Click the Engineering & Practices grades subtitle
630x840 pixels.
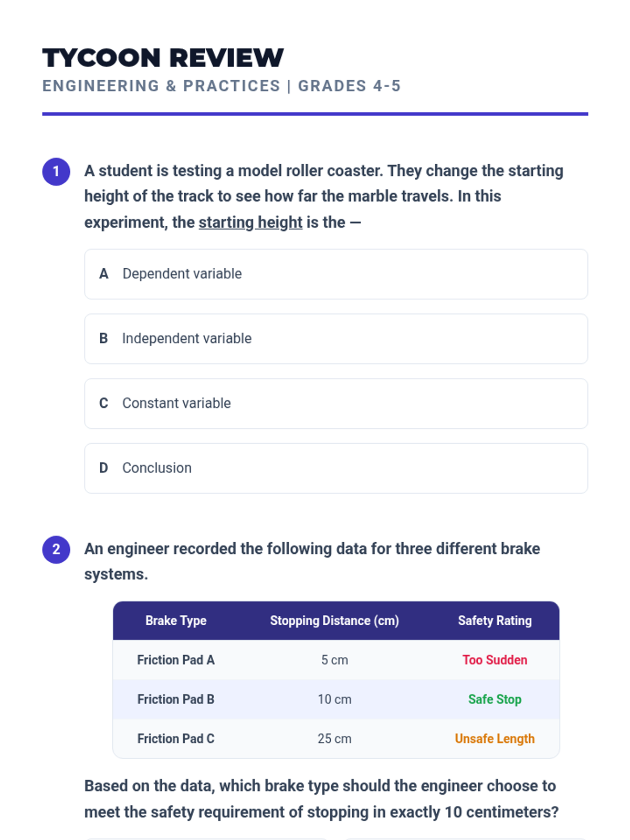pyautogui.click(x=222, y=86)
